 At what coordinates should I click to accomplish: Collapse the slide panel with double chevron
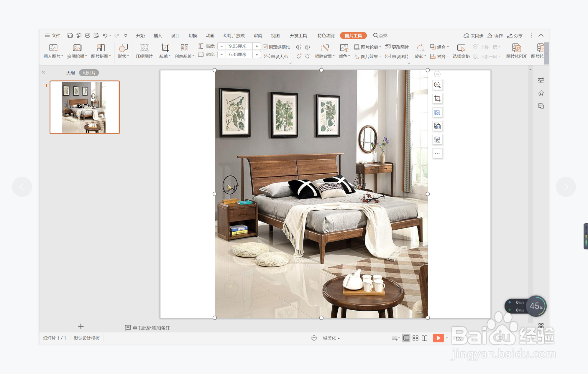coord(43,73)
